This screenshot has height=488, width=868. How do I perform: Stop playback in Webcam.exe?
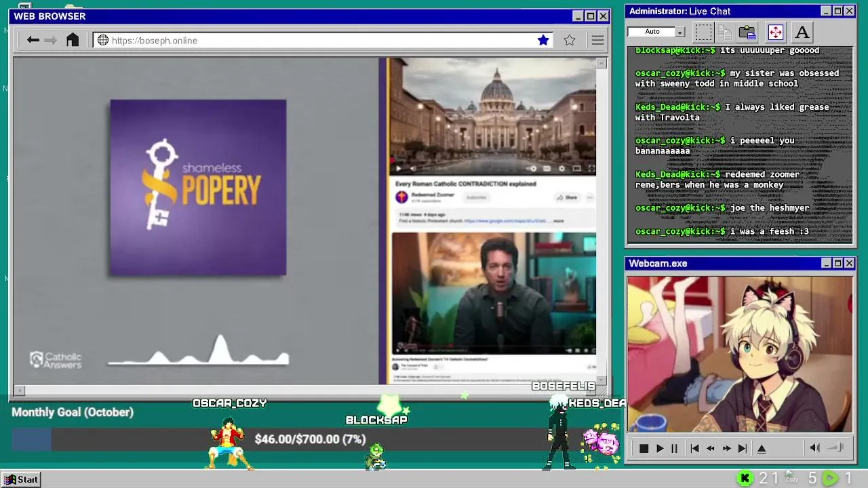644,448
